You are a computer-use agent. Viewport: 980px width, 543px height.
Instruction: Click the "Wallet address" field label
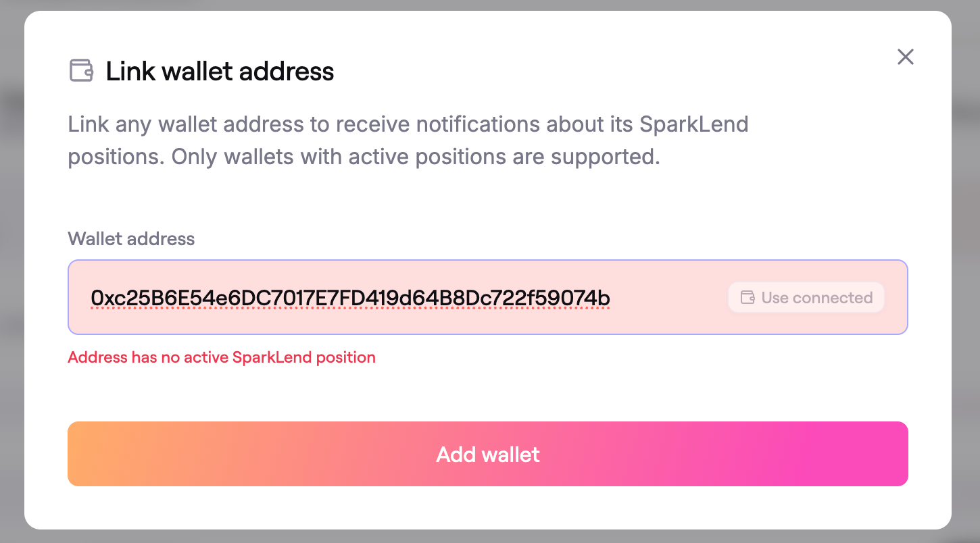point(131,238)
